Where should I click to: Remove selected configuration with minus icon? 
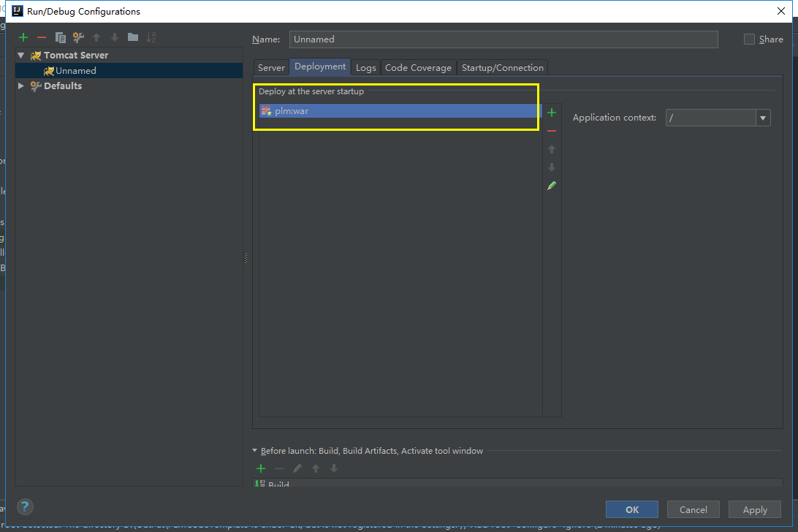coord(42,37)
